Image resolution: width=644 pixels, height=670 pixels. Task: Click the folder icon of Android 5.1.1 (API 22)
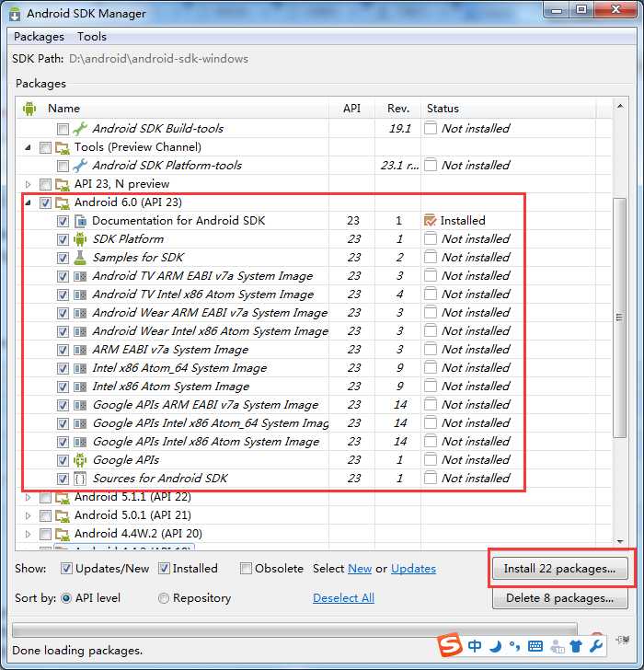[x=63, y=497]
